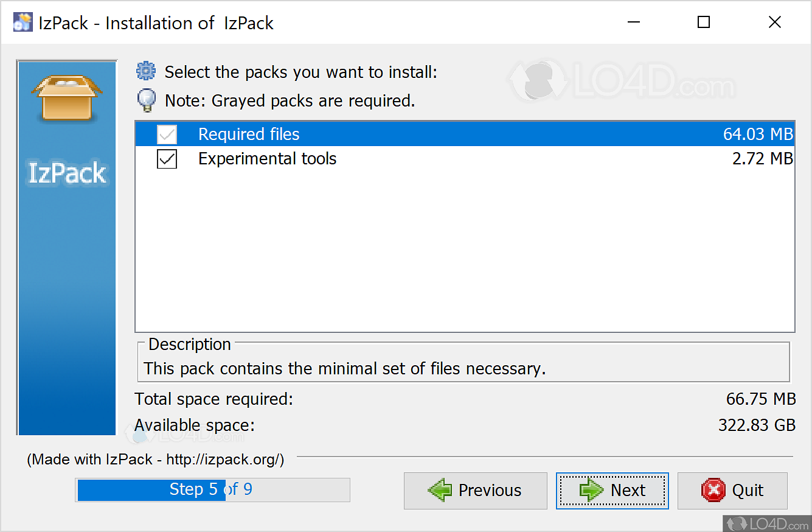
Task: Click the Step 5 of 9 progress bar
Action: tap(213, 489)
